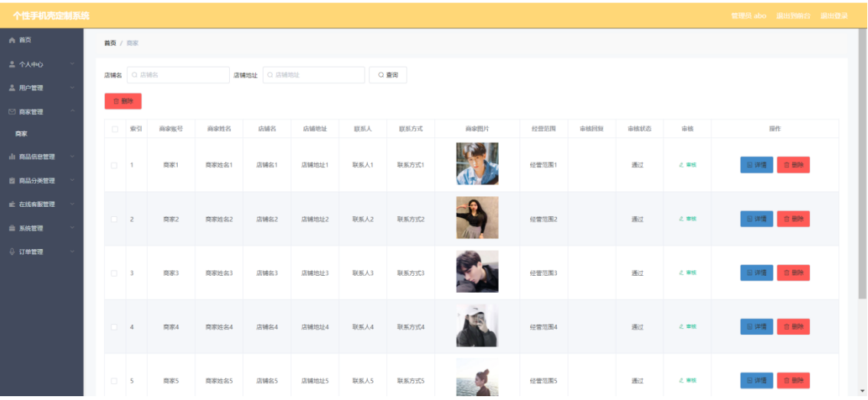
Task: Click 详情 button for 商家1
Action: click(757, 165)
